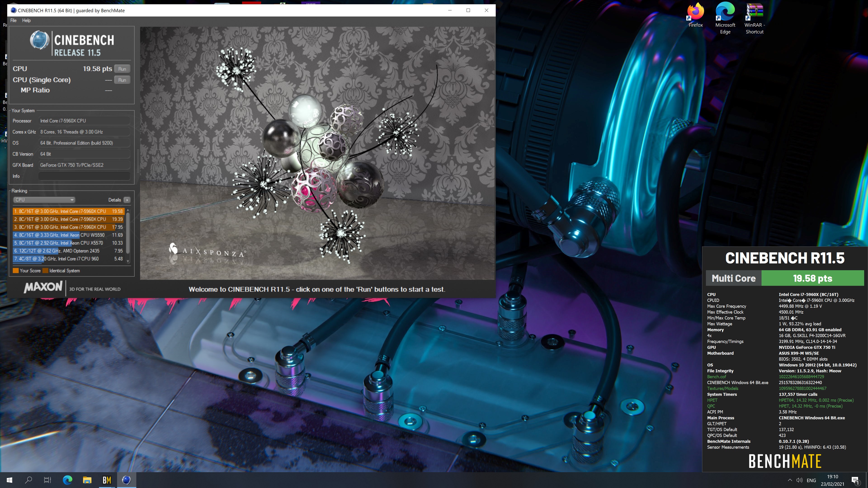This screenshot has width=868, height=488.
Task: Run the multi-core CPU test
Action: 122,69
